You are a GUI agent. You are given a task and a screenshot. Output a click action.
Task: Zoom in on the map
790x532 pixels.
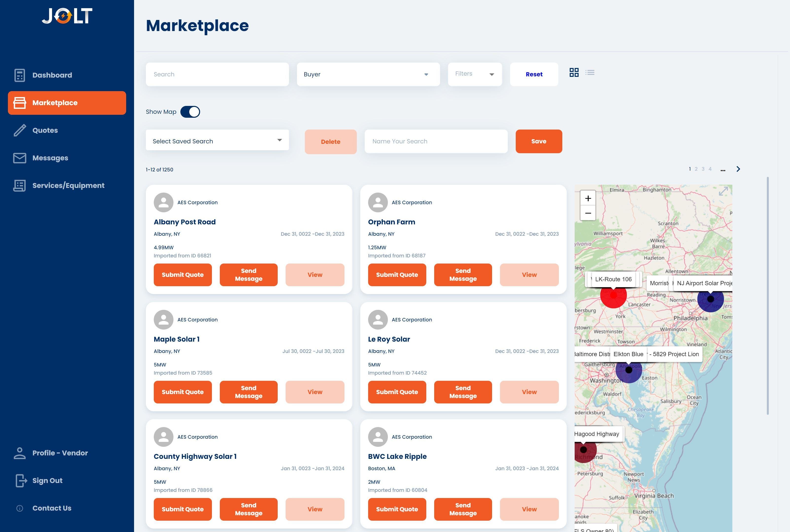(x=587, y=198)
